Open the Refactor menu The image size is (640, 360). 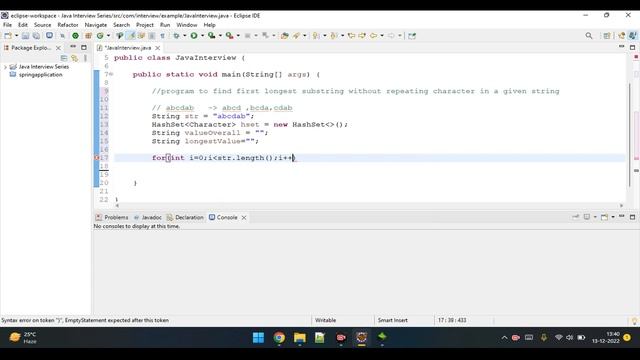(x=68, y=25)
